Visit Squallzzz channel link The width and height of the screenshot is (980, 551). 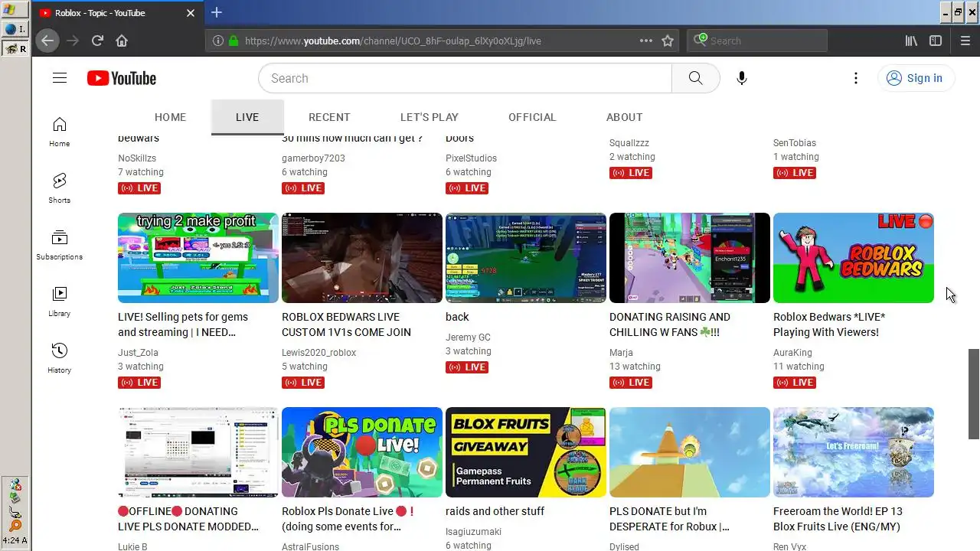point(629,143)
